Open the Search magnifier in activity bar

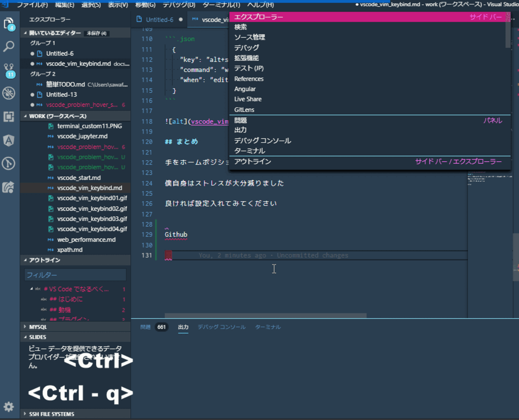tap(9, 46)
